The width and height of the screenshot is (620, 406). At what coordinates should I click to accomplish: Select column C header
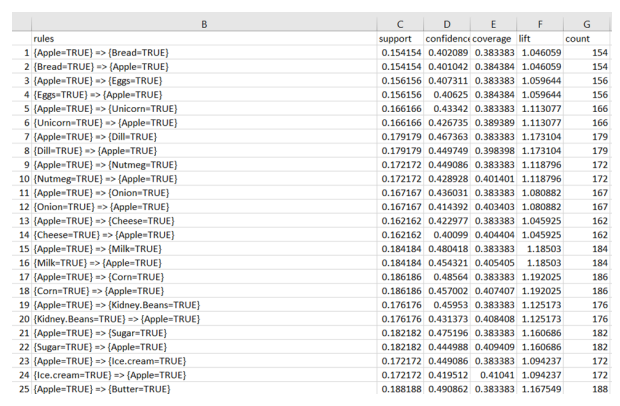tap(400, 25)
